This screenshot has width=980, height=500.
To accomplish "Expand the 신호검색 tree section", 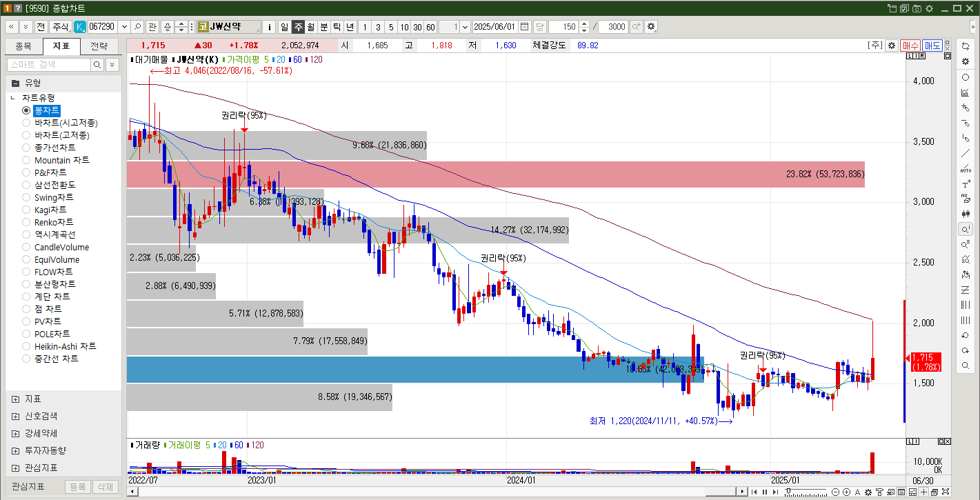I will tap(16, 417).
